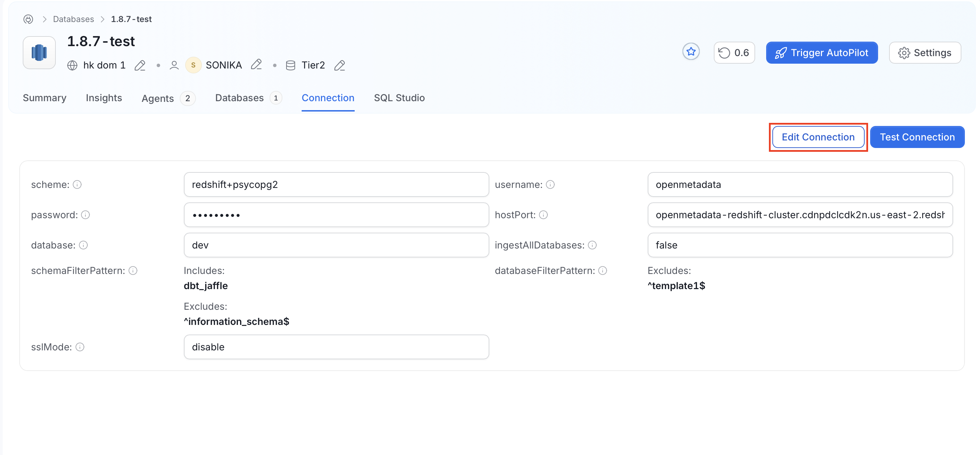
Task: Edit Tier2 tier pencil icon
Action: click(340, 65)
